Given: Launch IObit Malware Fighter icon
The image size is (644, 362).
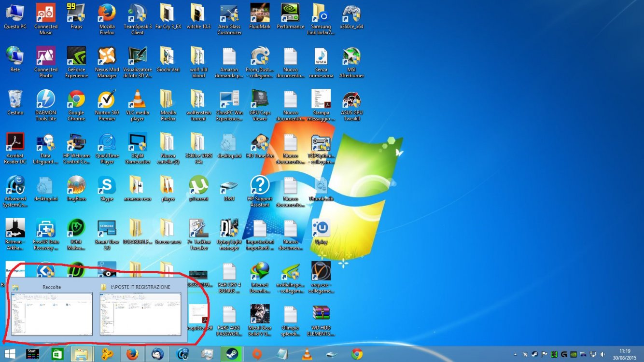Looking at the screenshot, I should coord(76,234).
